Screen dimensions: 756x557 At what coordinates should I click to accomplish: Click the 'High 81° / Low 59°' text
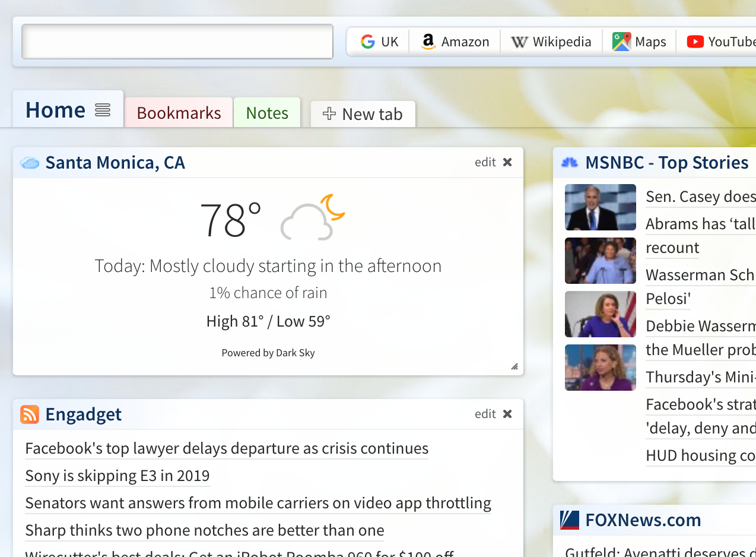[x=268, y=321]
